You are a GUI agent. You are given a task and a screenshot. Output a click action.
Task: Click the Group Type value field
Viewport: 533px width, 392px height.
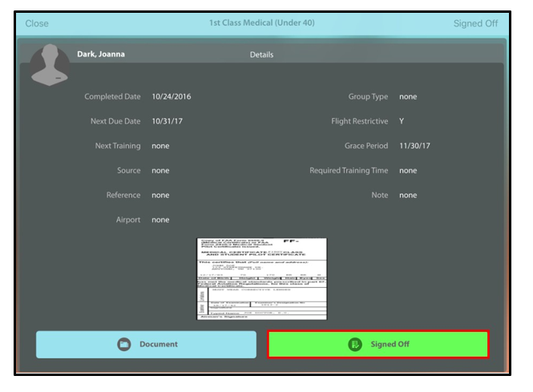[408, 97]
